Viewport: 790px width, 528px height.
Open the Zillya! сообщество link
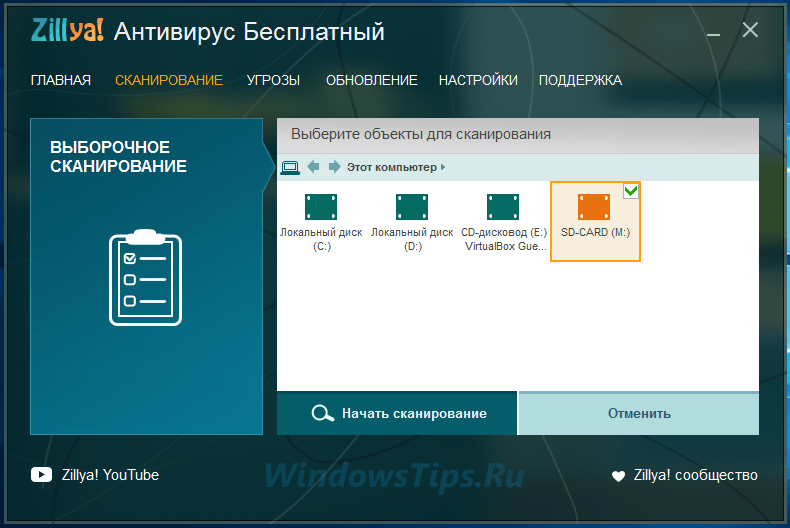pyautogui.click(x=696, y=475)
